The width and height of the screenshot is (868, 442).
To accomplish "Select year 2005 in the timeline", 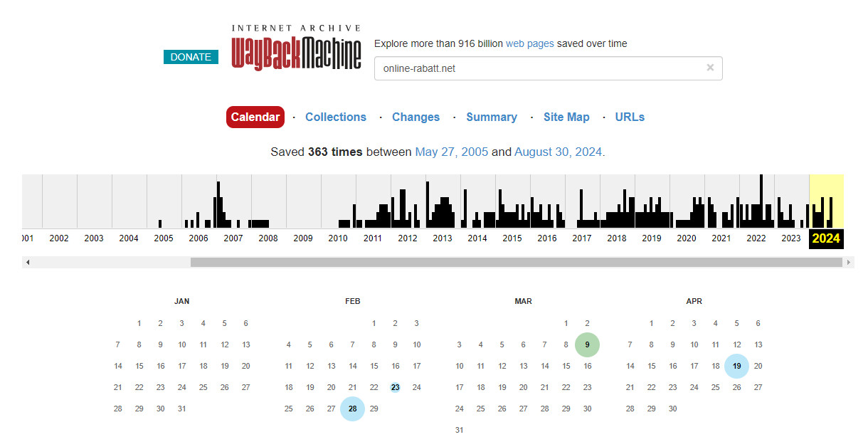I will pos(164,238).
